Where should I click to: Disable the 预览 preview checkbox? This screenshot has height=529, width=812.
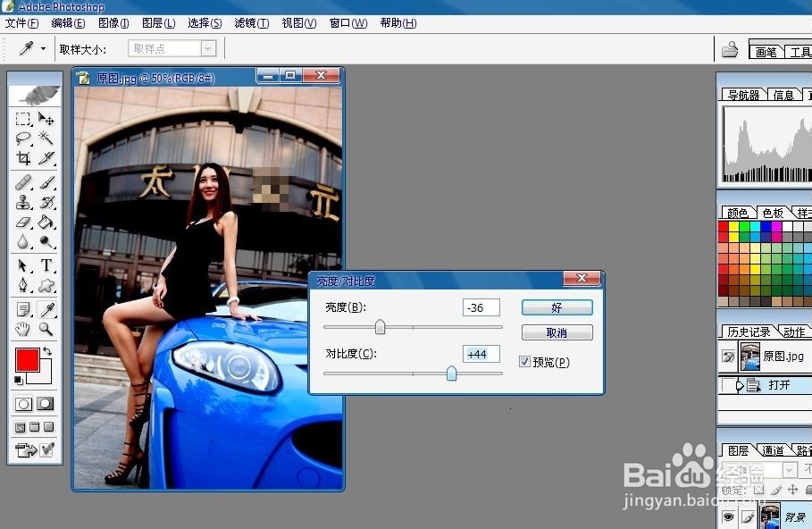tap(524, 361)
